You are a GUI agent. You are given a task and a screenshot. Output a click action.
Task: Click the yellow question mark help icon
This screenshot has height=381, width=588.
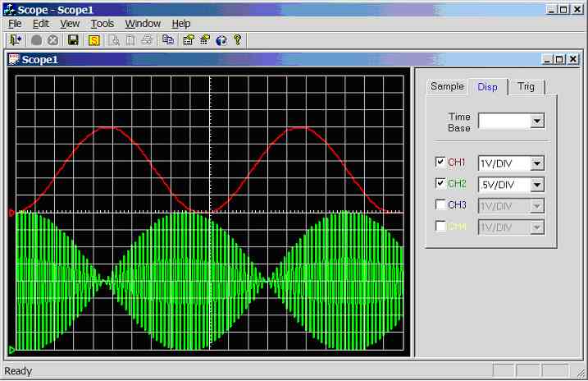(x=238, y=39)
